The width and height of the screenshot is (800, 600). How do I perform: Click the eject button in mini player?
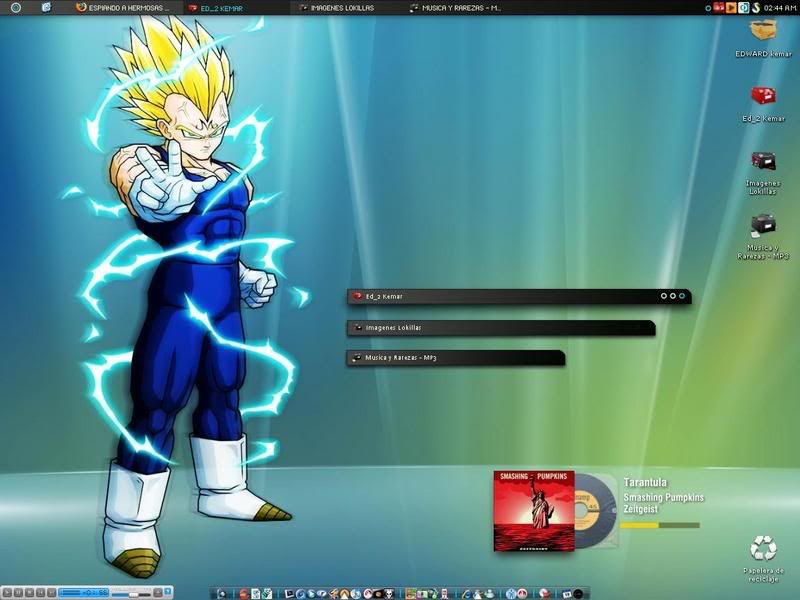[x=158, y=593]
